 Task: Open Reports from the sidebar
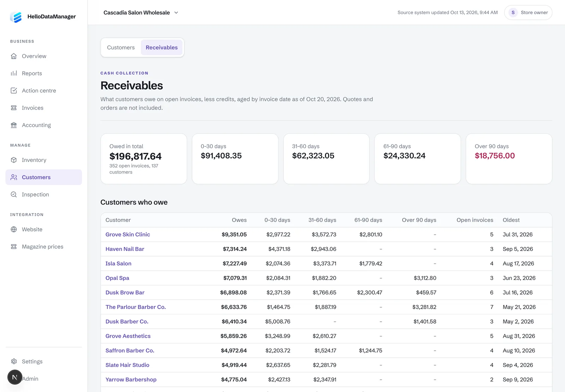[x=44, y=73]
